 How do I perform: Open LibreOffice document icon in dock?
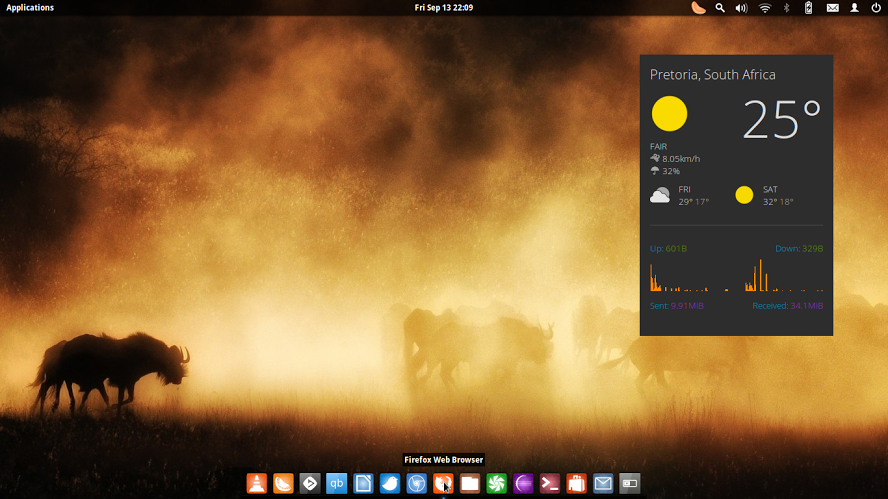[363, 483]
